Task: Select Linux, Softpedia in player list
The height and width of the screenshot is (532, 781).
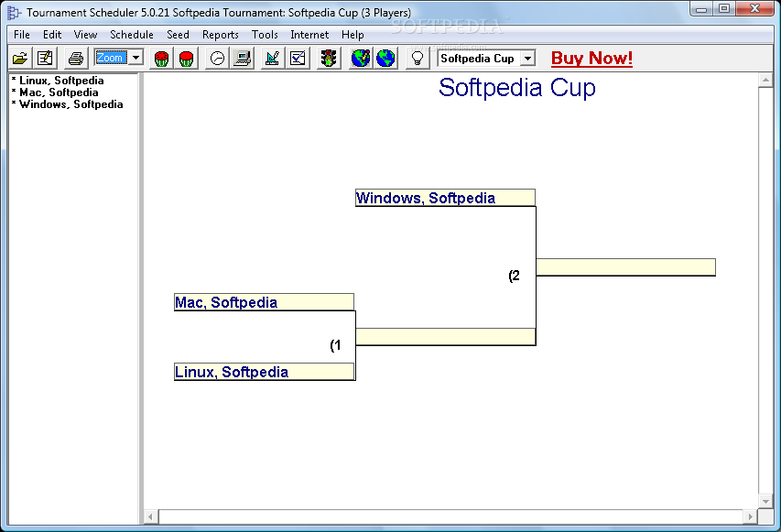Action: point(58,81)
